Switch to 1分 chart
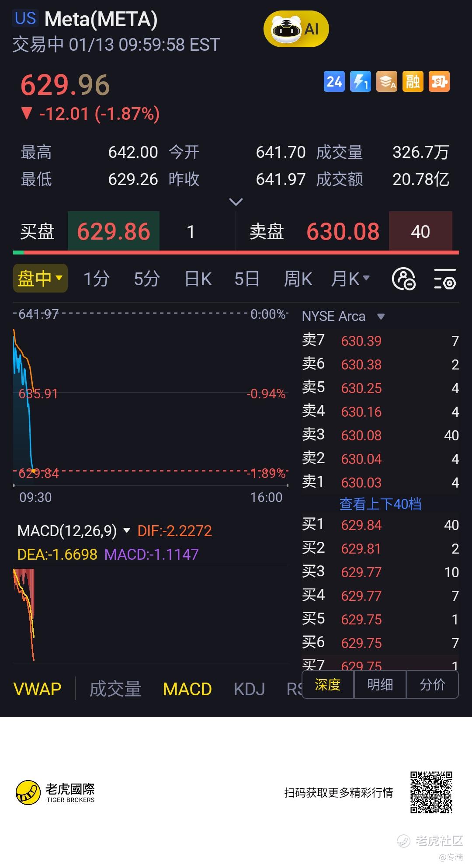Image resolution: width=472 pixels, height=868 pixels. pos(96,279)
